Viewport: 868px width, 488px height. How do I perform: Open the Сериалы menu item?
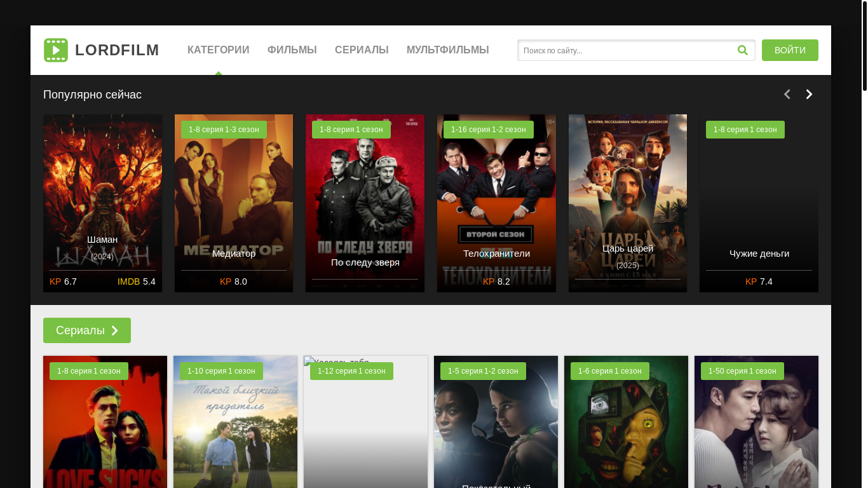[362, 50]
